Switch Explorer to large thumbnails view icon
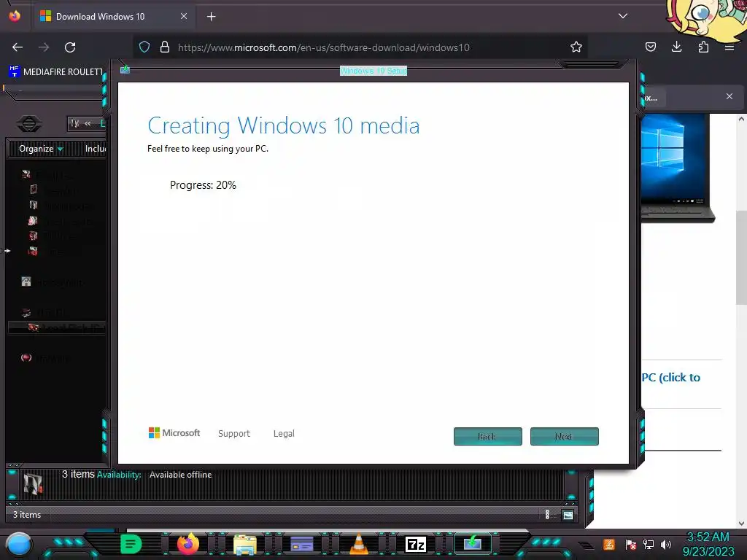 pos(568,515)
